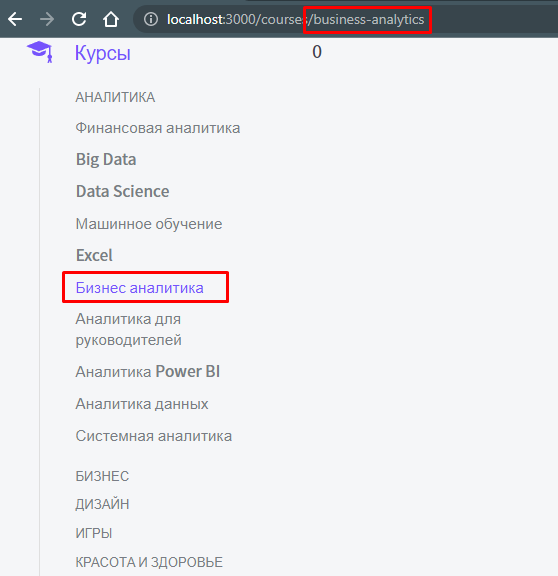Select Big Data in the course list
The width and height of the screenshot is (558, 576).
click(x=106, y=159)
